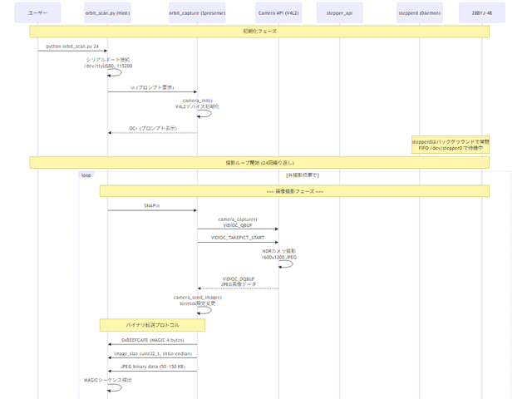Click the Camera API (V4L2) participant box
Screen dimensions: 532x399
click(278, 13)
